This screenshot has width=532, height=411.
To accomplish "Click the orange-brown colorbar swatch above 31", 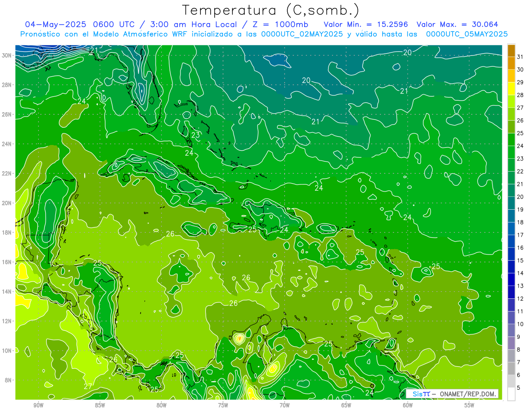I will [511, 51].
